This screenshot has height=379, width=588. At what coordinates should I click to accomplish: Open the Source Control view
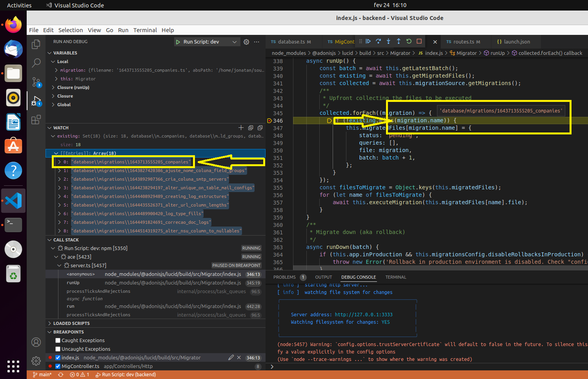tap(36, 82)
